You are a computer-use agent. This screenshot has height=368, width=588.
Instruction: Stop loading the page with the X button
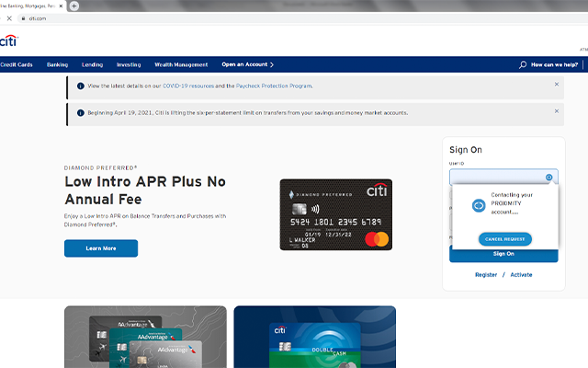(9, 18)
